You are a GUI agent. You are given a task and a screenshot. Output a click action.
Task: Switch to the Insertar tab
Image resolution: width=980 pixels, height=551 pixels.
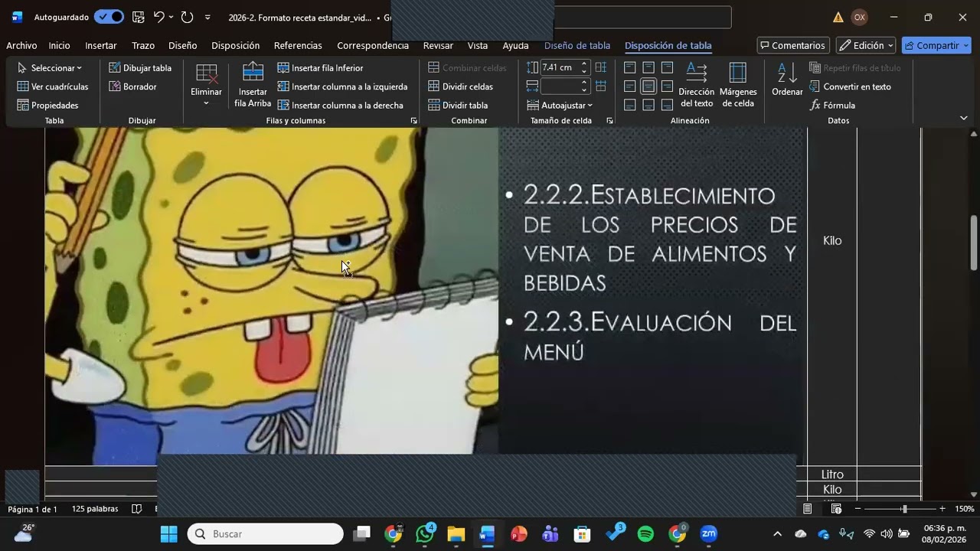(101, 45)
